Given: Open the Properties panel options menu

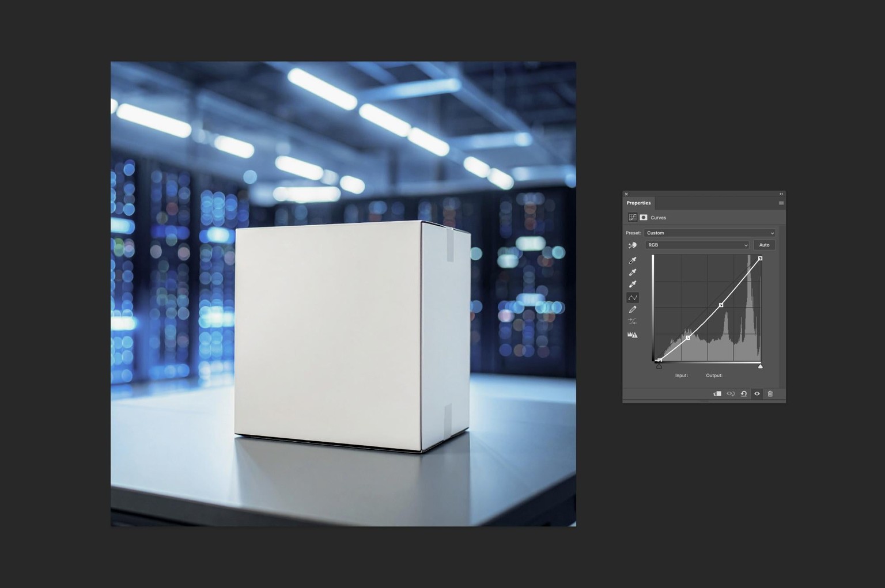Looking at the screenshot, I should (781, 203).
